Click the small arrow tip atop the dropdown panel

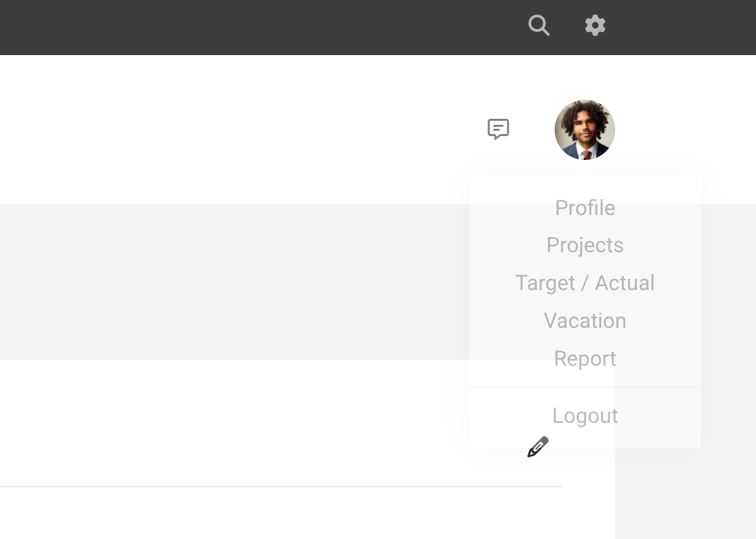pos(585,173)
